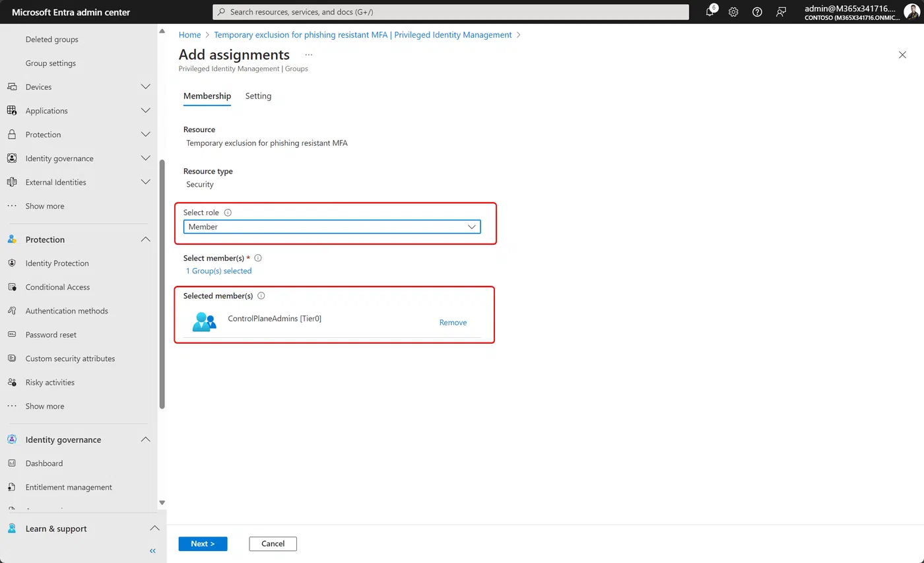This screenshot has height=563, width=924.
Task: Switch to the Setting tab
Action: (258, 96)
